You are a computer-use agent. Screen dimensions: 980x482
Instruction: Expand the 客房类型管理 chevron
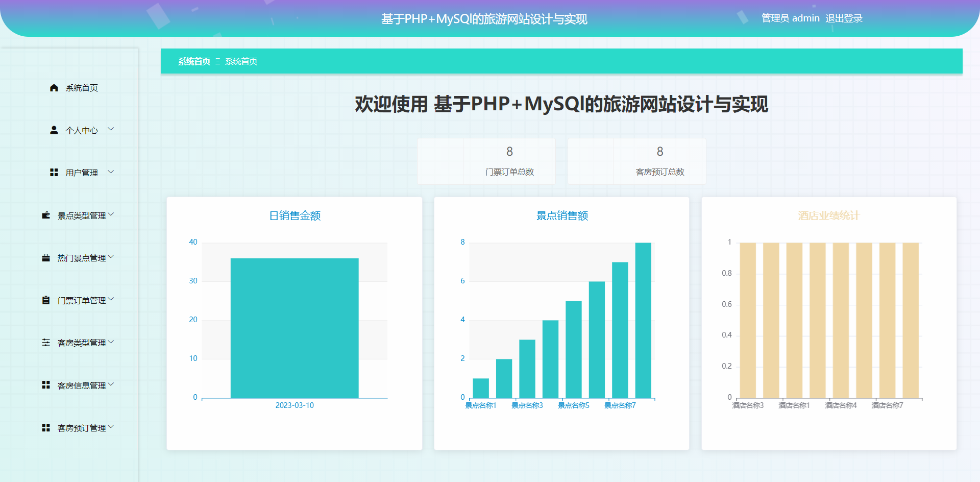[x=111, y=342]
